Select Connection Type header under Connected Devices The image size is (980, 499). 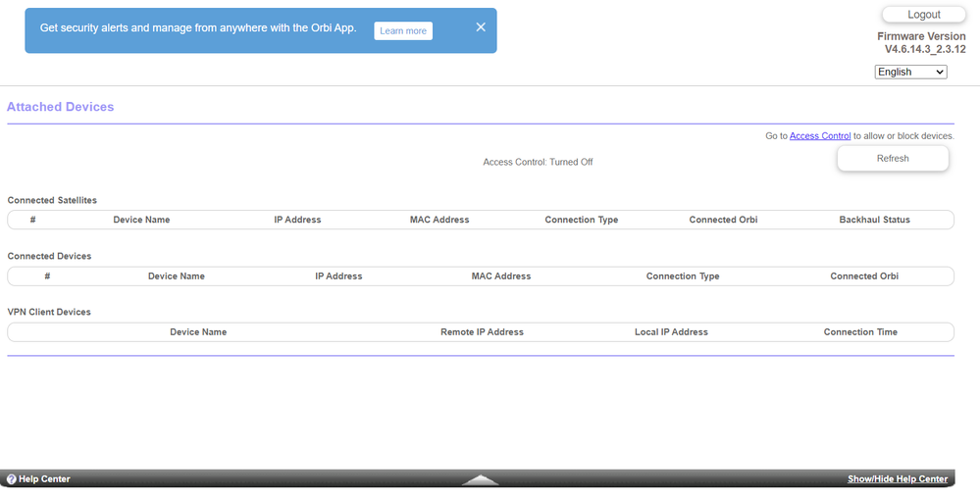(683, 276)
